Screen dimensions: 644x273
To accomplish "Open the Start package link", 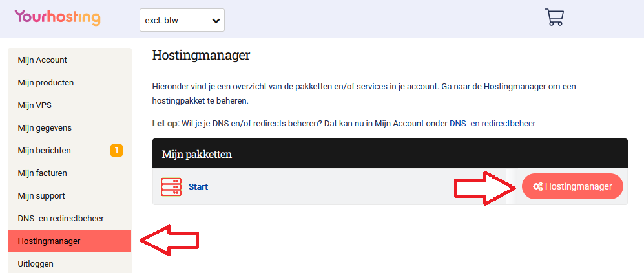I will (198, 187).
